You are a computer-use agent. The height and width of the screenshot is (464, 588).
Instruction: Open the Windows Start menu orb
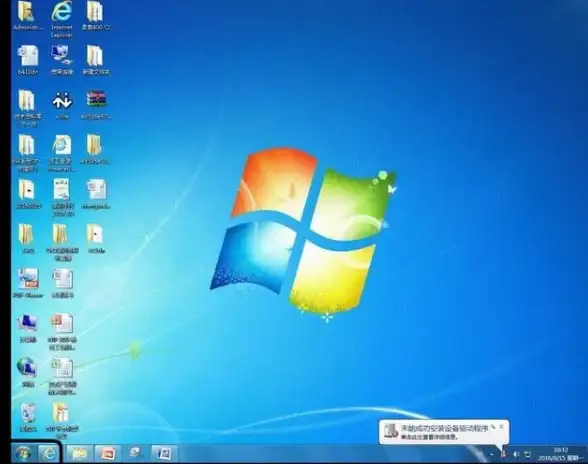pos(22,454)
